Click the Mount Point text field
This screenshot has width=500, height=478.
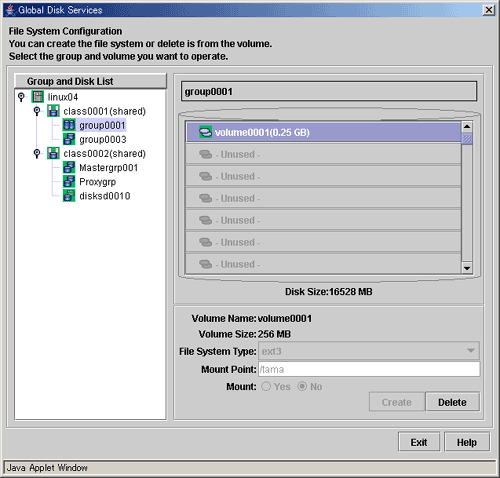(369, 369)
